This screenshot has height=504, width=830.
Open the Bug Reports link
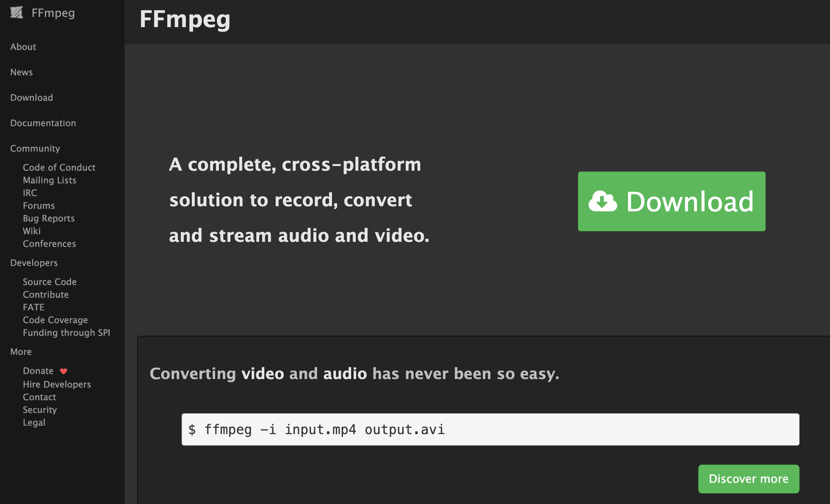[x=49, y=218]
